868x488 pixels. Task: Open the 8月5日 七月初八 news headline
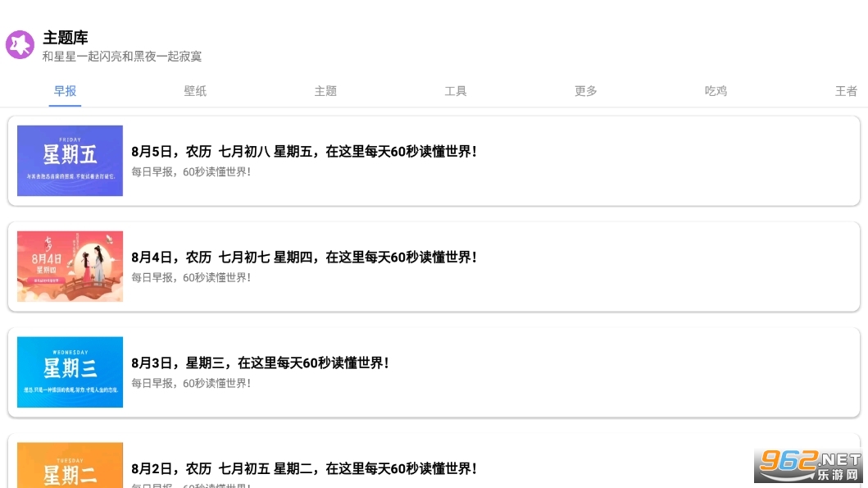304,151
